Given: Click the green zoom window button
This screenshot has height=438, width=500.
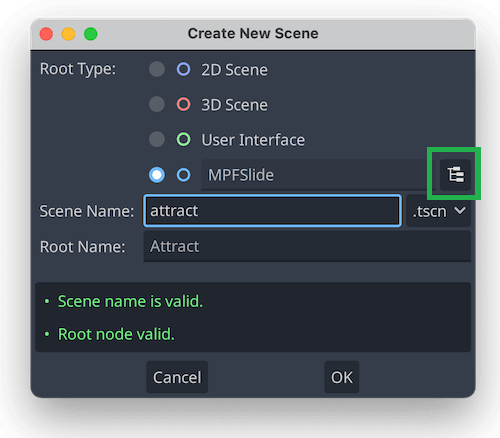Looking at the screenshot, I should pyautogui.click(x=90, y=34).
